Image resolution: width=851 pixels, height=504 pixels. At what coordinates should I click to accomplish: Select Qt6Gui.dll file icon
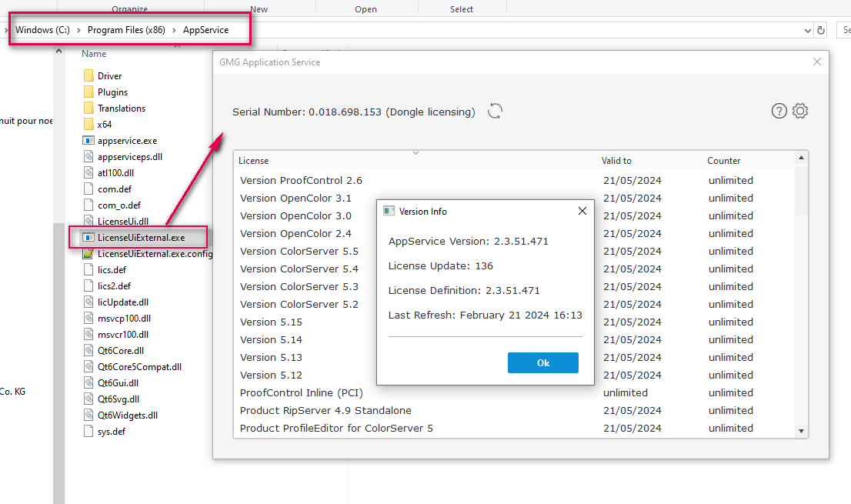[x=88, y=383]
